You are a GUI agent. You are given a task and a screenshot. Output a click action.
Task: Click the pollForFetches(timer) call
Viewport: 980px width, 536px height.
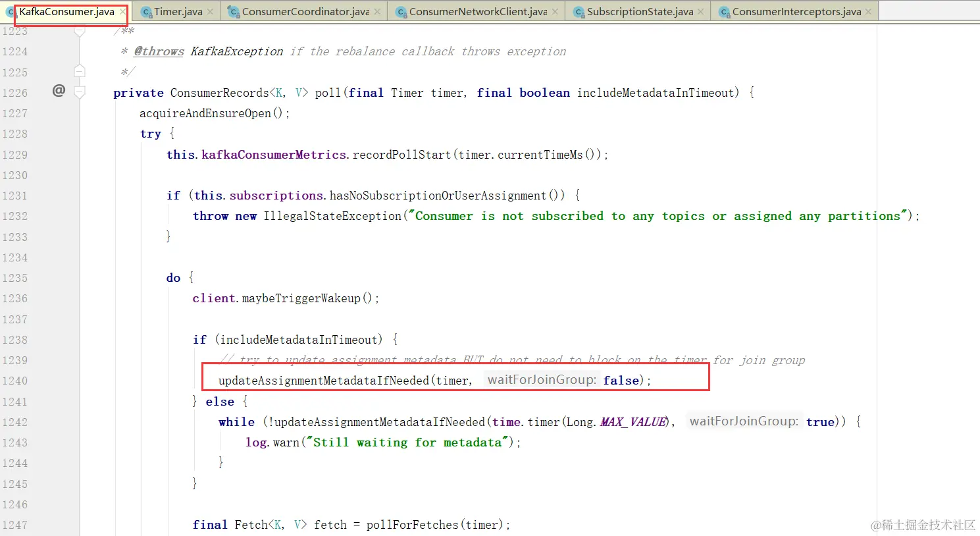click(434, 525)
